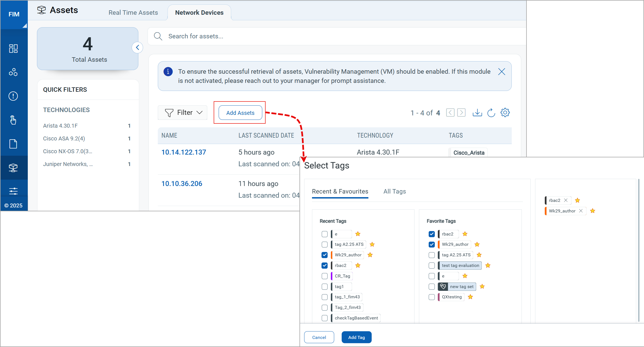Go to next page of assets
The width and height of the screenshot is (644, 347).
pyautogui.click(x=461, y=113)
